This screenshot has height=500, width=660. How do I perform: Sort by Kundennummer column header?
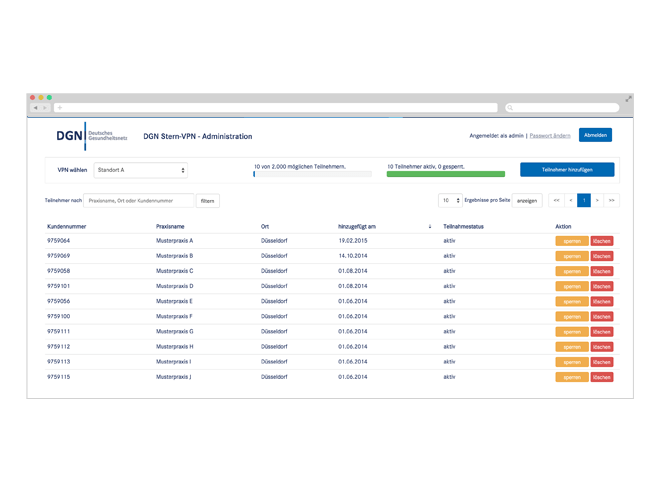pyautogui.click(x=67, y=226)
